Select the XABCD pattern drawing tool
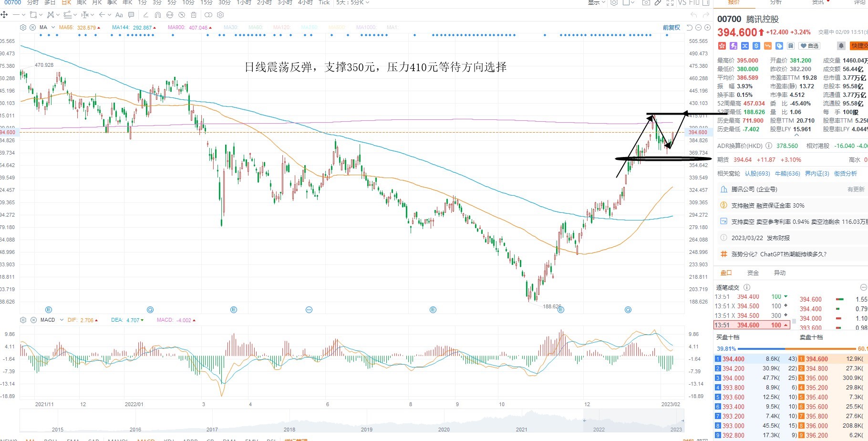 tap(51, 15)
